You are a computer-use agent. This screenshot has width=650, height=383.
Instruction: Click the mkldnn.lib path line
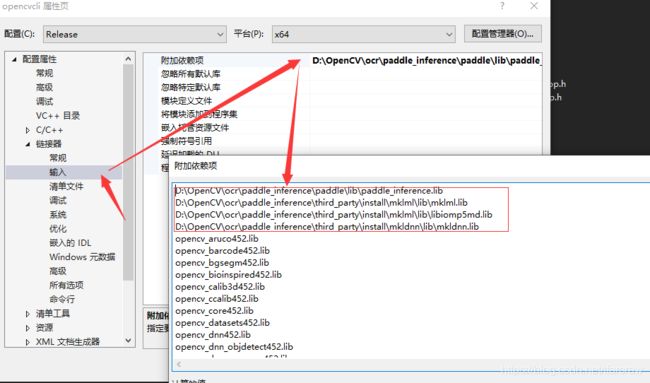coord(327,227)
